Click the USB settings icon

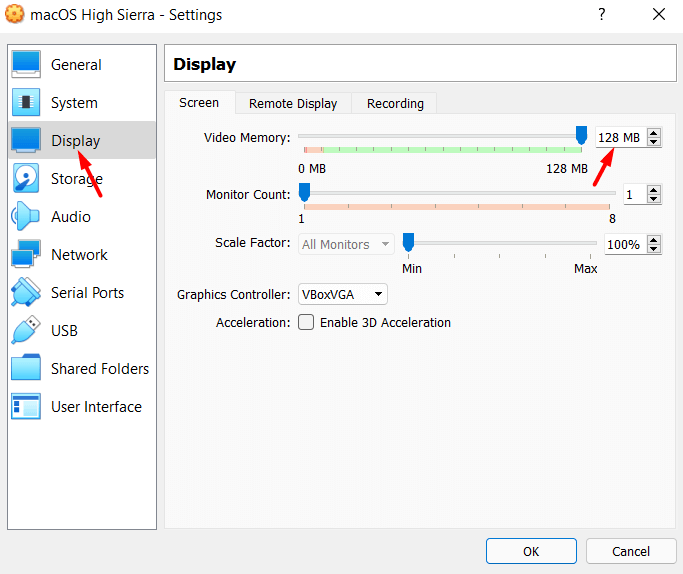(25, 331)
